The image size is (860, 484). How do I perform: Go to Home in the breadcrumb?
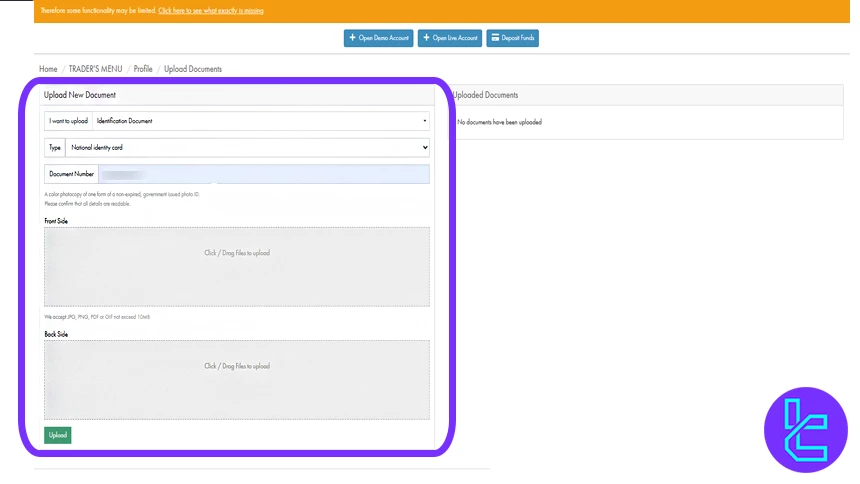tap(48, 69)
